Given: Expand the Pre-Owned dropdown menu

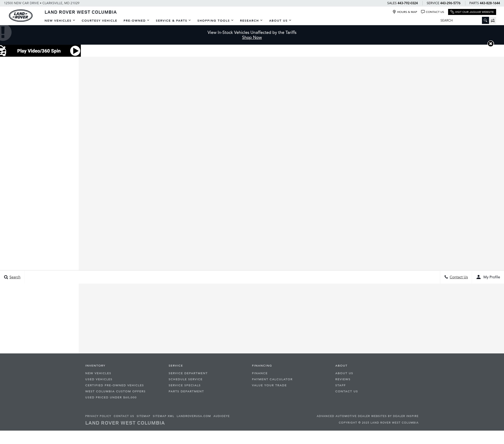Looking at the screenshot, I should tap(136, 20).
